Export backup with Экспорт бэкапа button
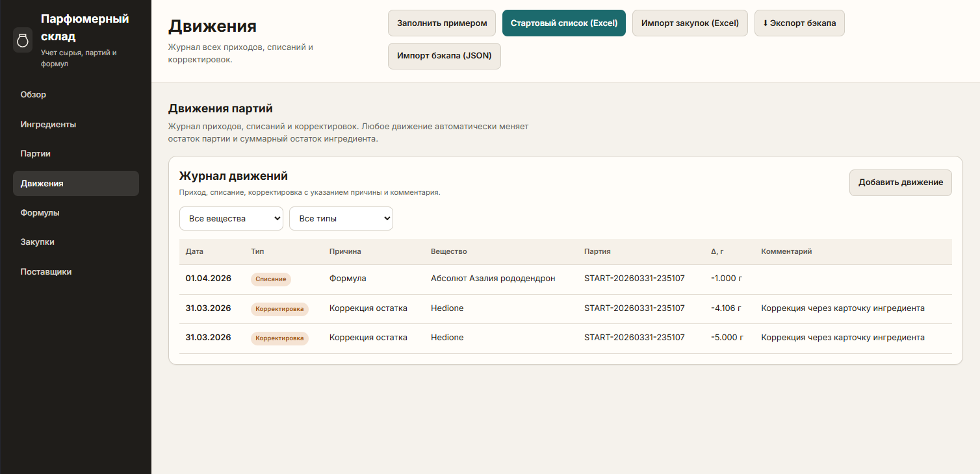980x474 pixels. pos(799,23)
